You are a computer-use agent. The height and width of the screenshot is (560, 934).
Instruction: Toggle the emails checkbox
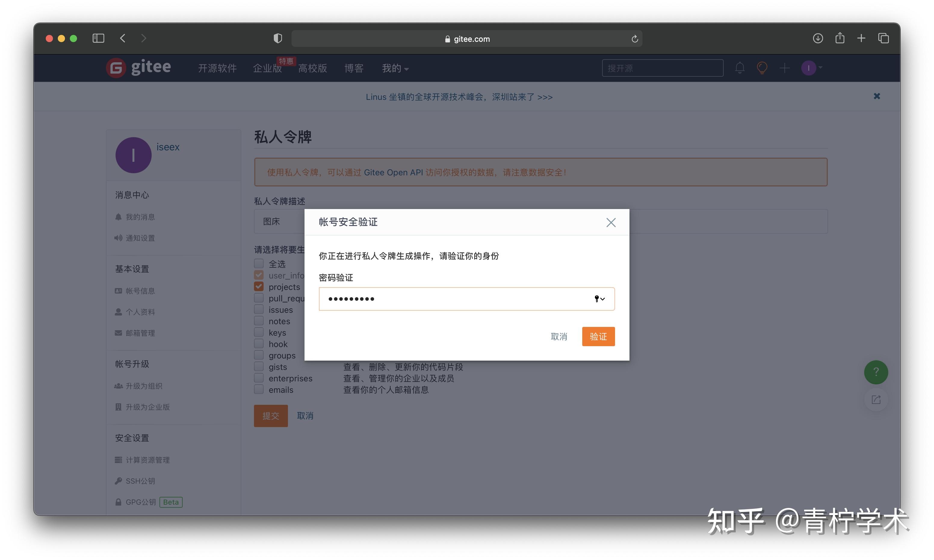(258, 389)
